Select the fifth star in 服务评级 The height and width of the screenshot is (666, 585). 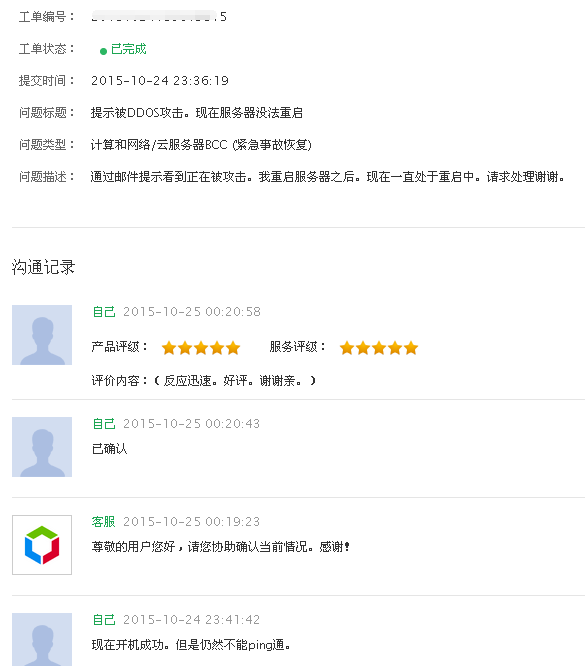pyautogui.click(x=411, y=348)
